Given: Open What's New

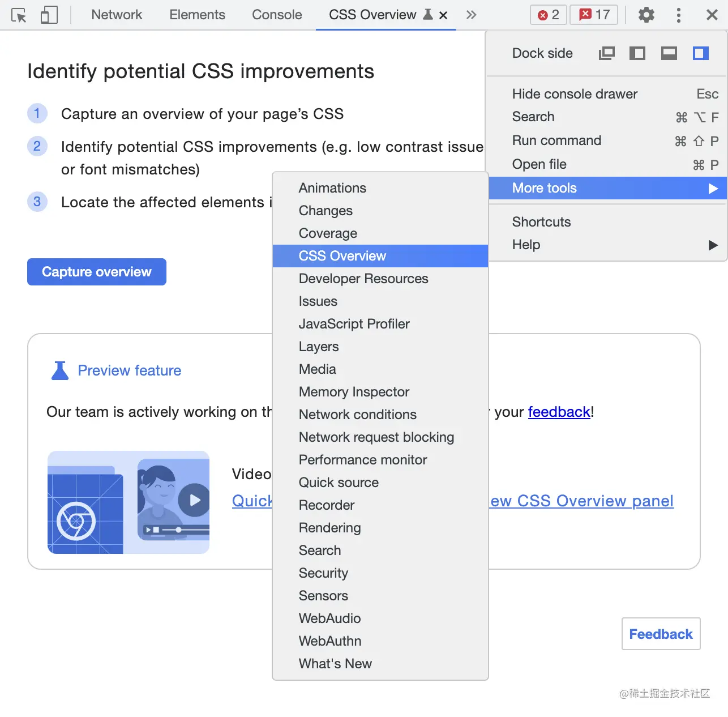Looking at the screenshot, I should pyautogui.click(x=380, y=664).
